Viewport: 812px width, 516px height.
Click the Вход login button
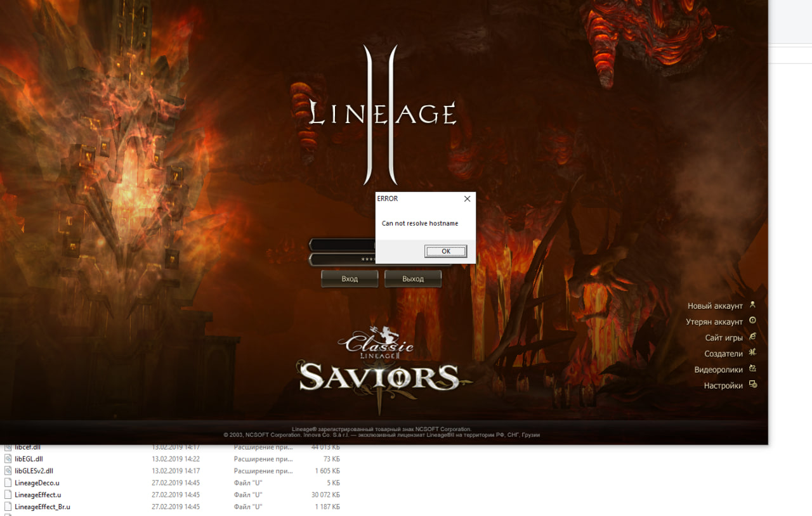point(350,279)
